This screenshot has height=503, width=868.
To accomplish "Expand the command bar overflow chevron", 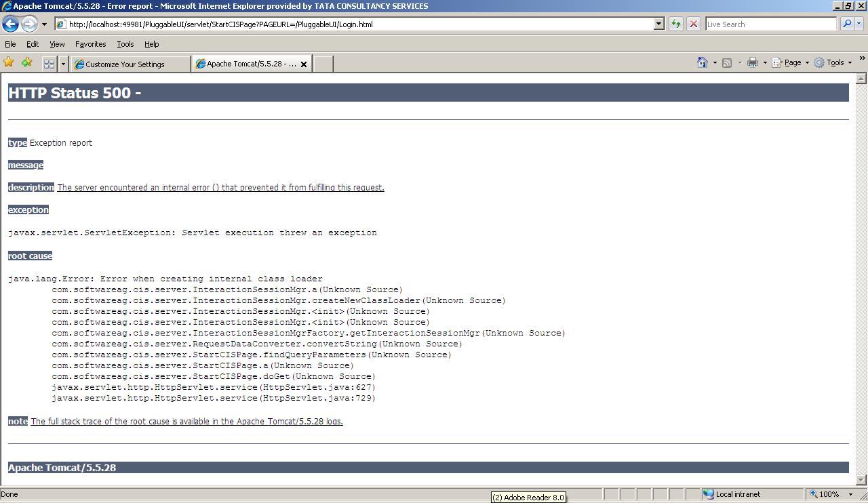I will click(862, 58).
